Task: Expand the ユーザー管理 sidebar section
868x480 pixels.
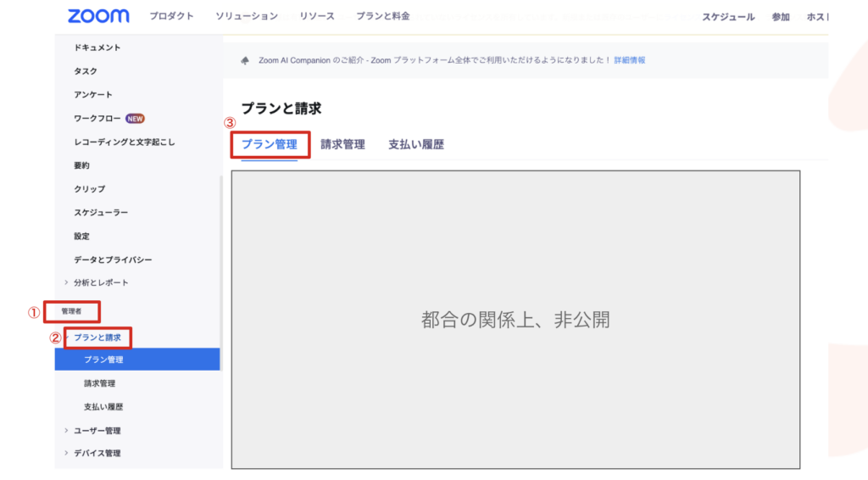Action: pyautogui.click(x=67, y=431)
